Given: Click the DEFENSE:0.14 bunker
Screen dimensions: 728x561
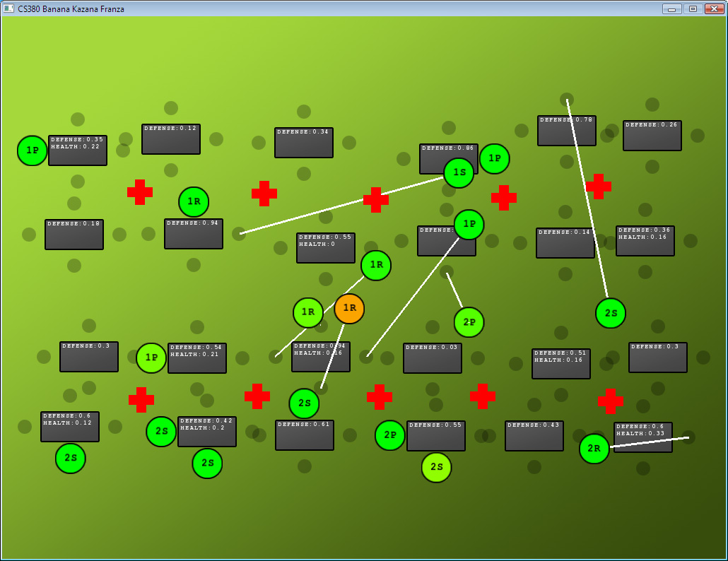Looking at the screenshot, I should (x=565, y=243).
